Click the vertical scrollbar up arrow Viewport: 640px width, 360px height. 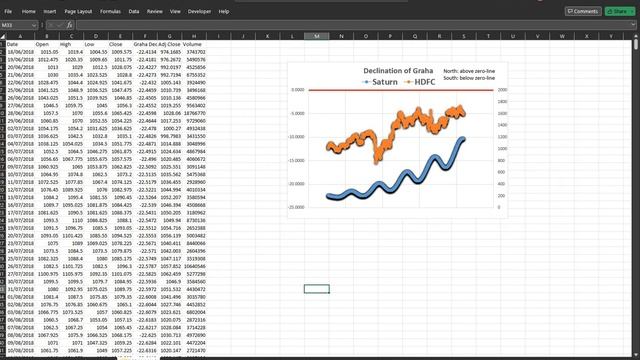tap(636, 37)
